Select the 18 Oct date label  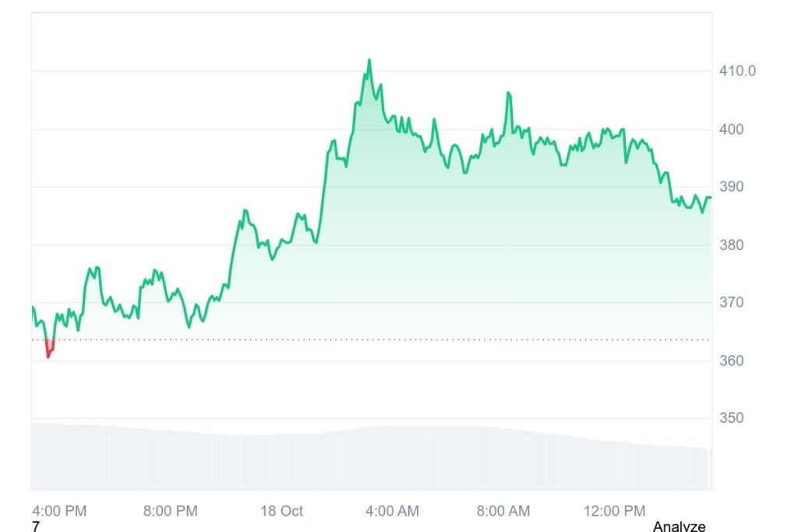tap(281, 511)
